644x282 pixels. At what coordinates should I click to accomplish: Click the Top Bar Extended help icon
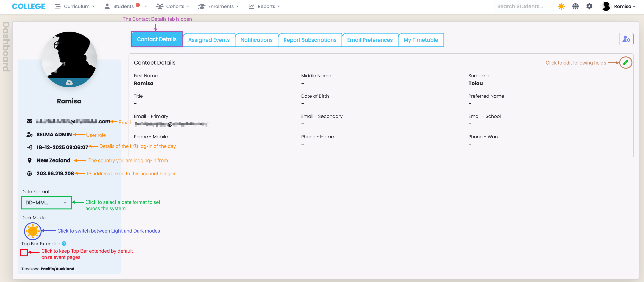pos(64,244)
